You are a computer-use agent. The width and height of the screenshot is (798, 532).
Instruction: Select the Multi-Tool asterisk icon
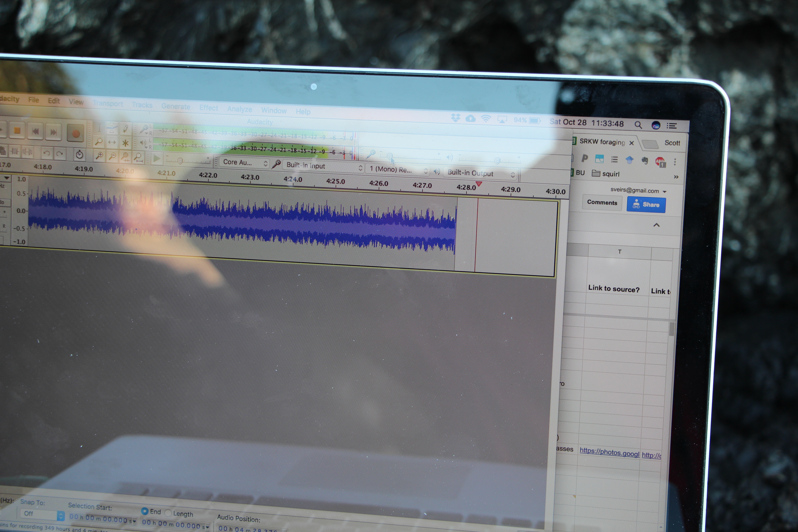pos(126,143)
